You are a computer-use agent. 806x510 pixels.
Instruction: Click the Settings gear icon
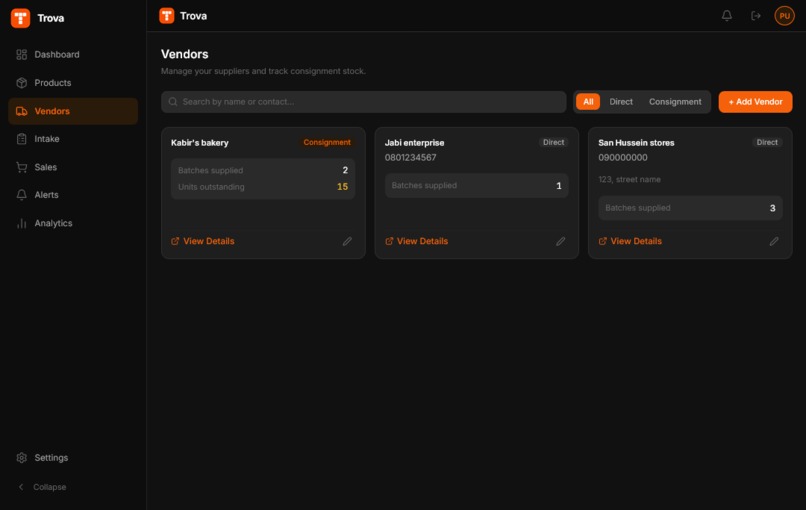(x=22, y=458)
